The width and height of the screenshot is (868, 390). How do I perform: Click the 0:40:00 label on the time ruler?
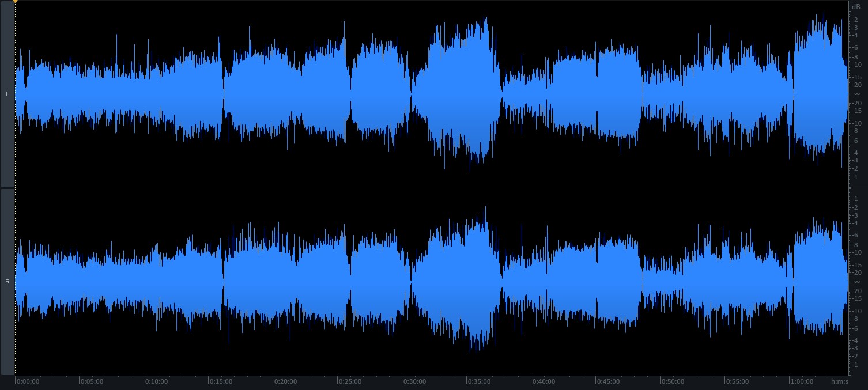[x=544, y=381]
